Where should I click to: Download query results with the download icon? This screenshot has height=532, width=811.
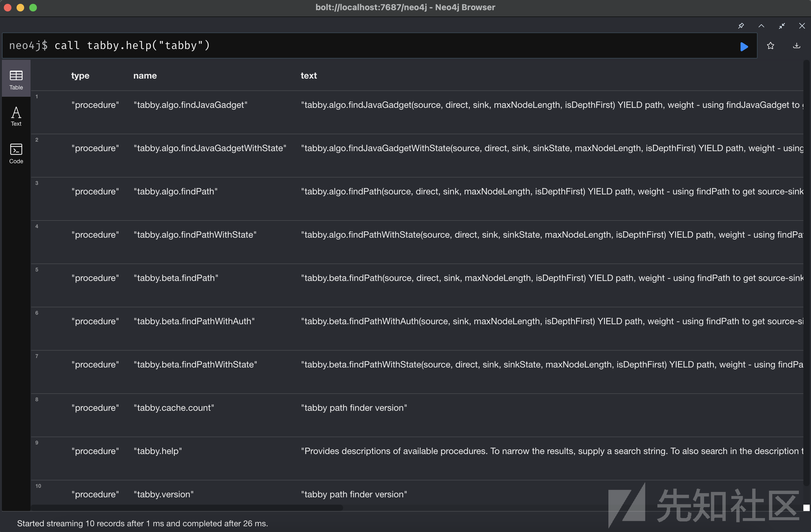(796, 46)
